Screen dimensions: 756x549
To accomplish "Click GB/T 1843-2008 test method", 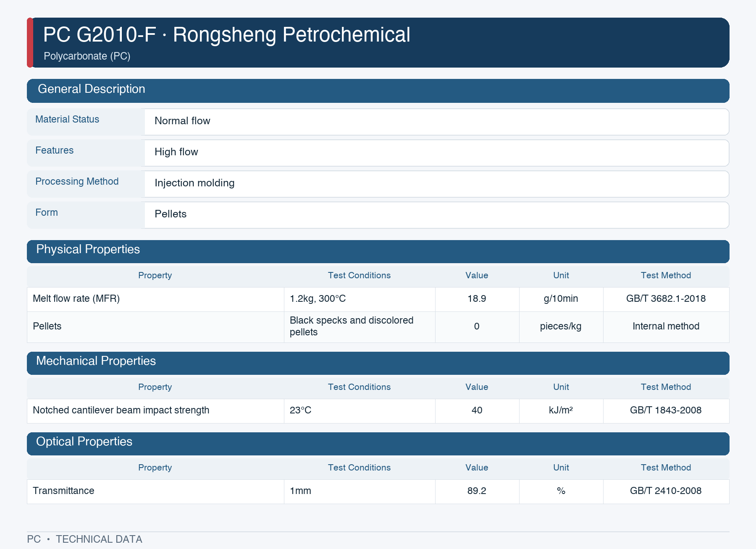I will [666, 410].
